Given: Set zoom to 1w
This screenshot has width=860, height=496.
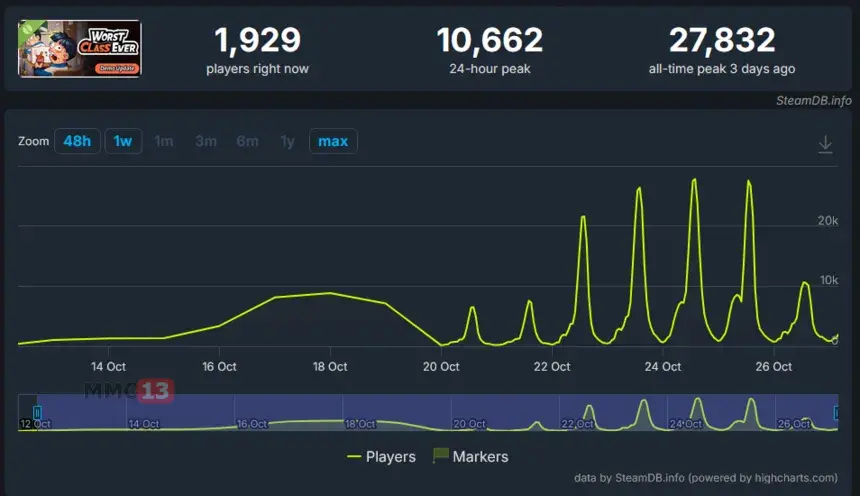Looking at the screenshot, I should [x=123, y=141].
